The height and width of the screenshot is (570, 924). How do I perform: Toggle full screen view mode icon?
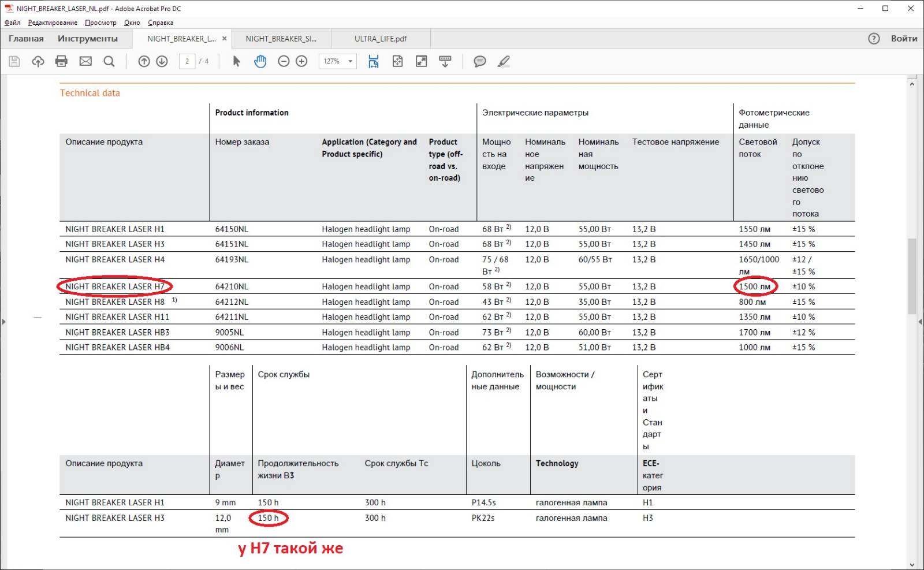click(x=422, y=61)
